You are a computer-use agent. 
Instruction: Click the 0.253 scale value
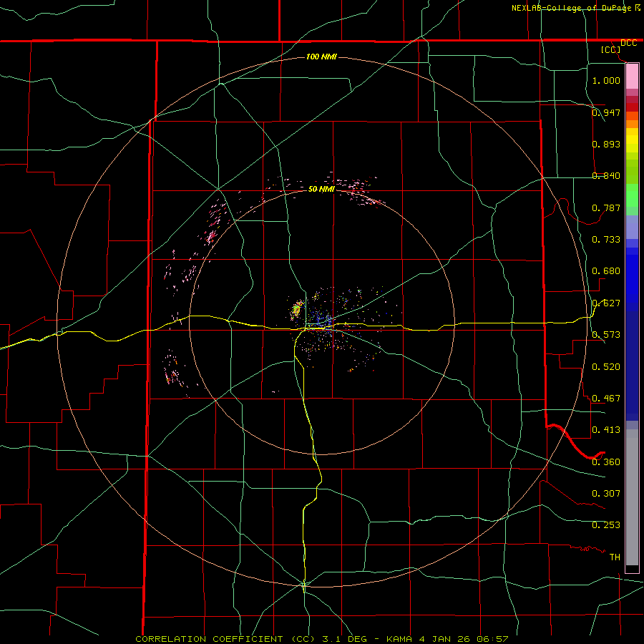click(606, 525)
